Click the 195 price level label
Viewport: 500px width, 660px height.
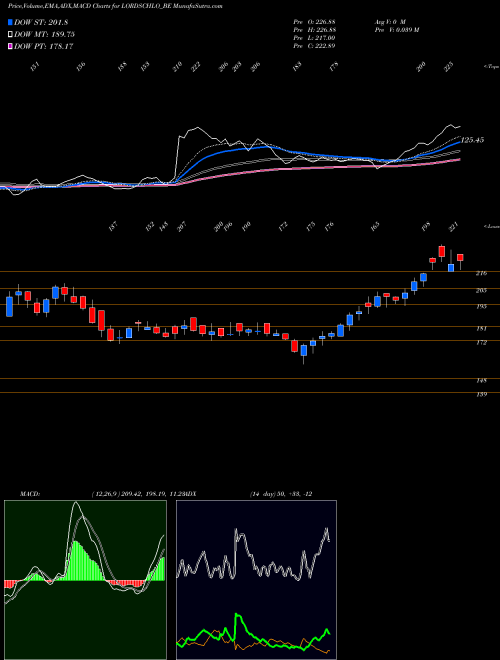481,306
